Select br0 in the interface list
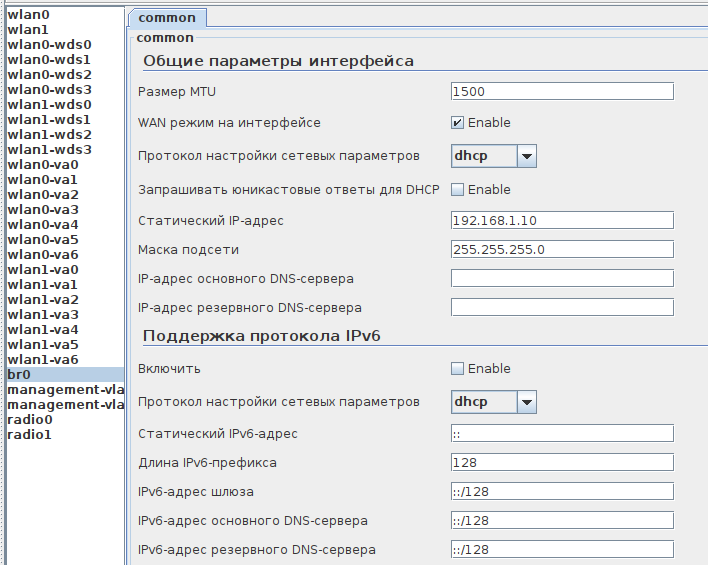The height and width of the screenshot is (565, 708). click(x=19, y=375)
